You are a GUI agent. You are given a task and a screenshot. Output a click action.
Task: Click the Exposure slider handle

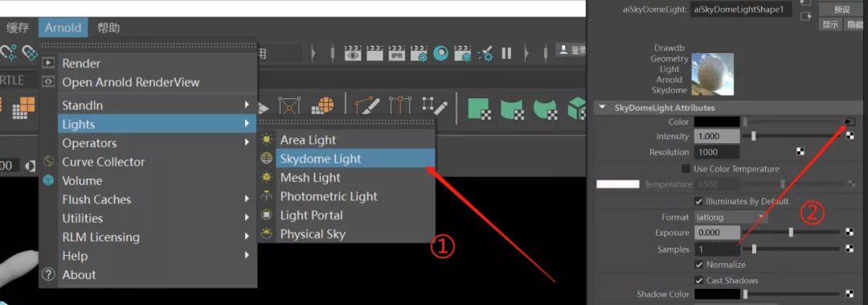pos(791,233)
